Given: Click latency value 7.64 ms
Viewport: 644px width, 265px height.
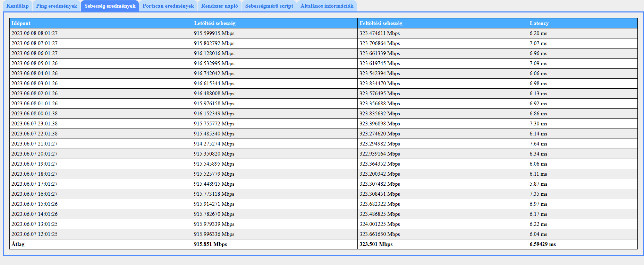Looking at the screenshot, I should [x=539, y=144].
